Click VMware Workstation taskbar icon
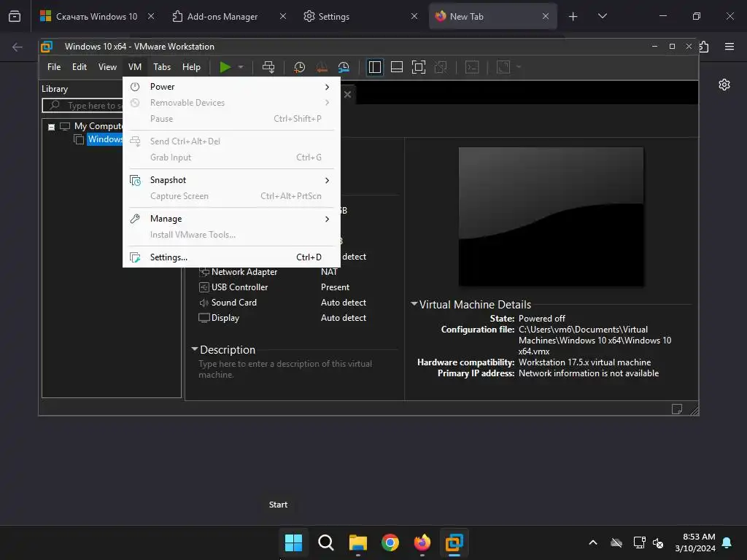This screenshot has height=560, width=747. (454, 542)
